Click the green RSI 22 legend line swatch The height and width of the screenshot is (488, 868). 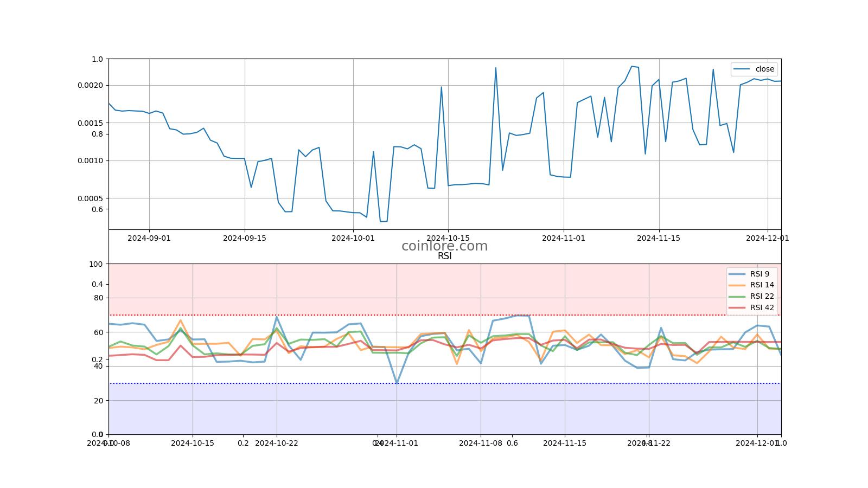click(x=737, y=297)
